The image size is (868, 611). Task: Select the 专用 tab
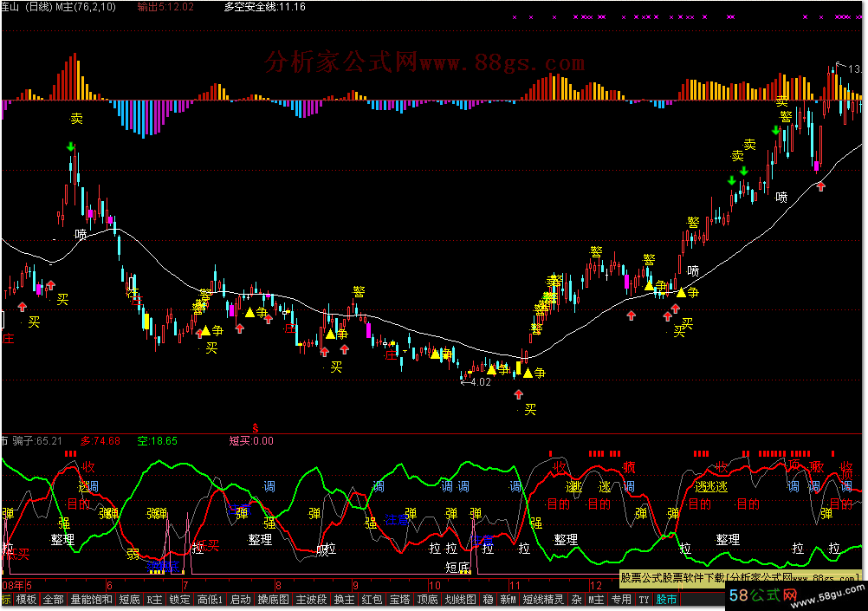(x=621, y=600)
